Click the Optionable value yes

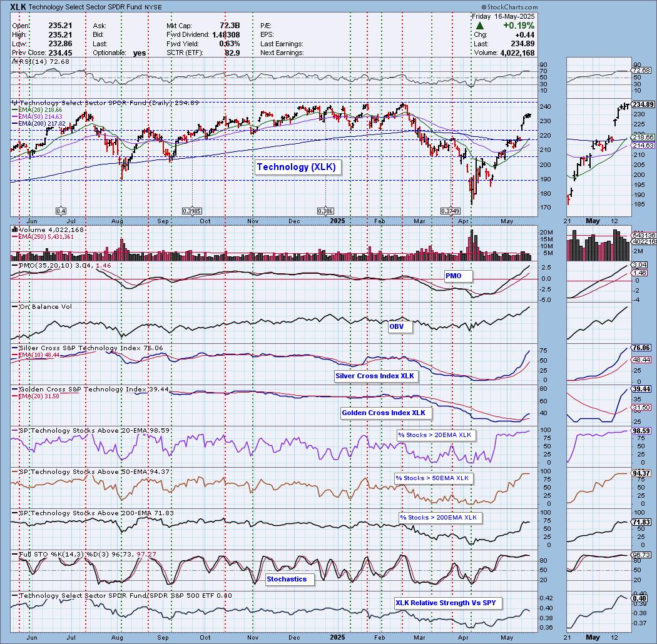click(140, 53)
